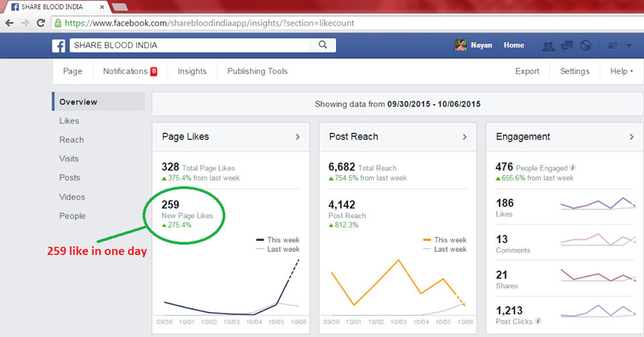
Task: Click the Facebook logo in the blue bar
Action: [x=58, y=46]
